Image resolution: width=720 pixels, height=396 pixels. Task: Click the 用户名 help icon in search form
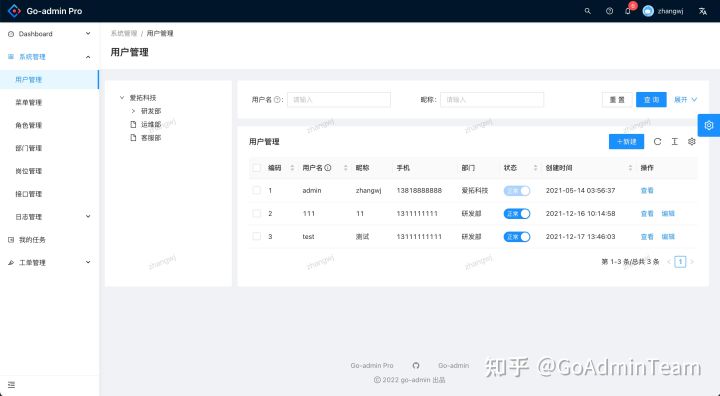click(277, 99)
